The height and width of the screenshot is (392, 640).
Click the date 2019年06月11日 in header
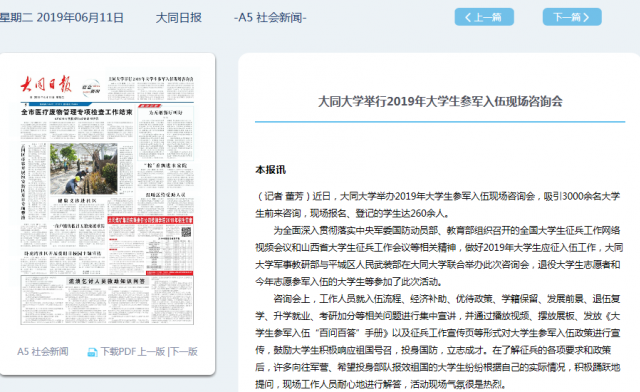(80, 18)
